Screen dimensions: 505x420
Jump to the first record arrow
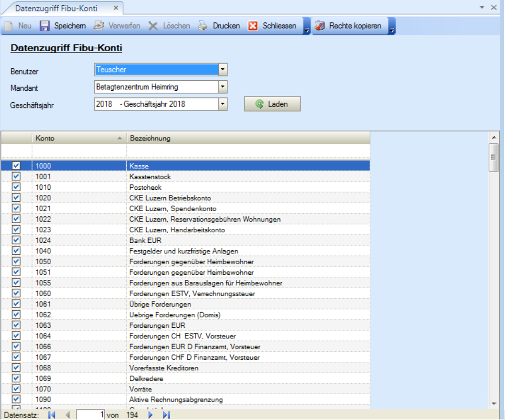[52, 415]
